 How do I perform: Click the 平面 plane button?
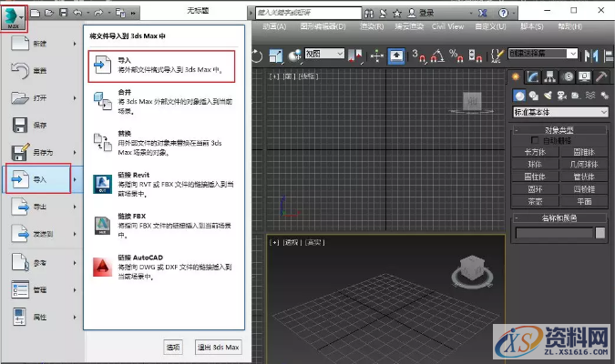584,201
